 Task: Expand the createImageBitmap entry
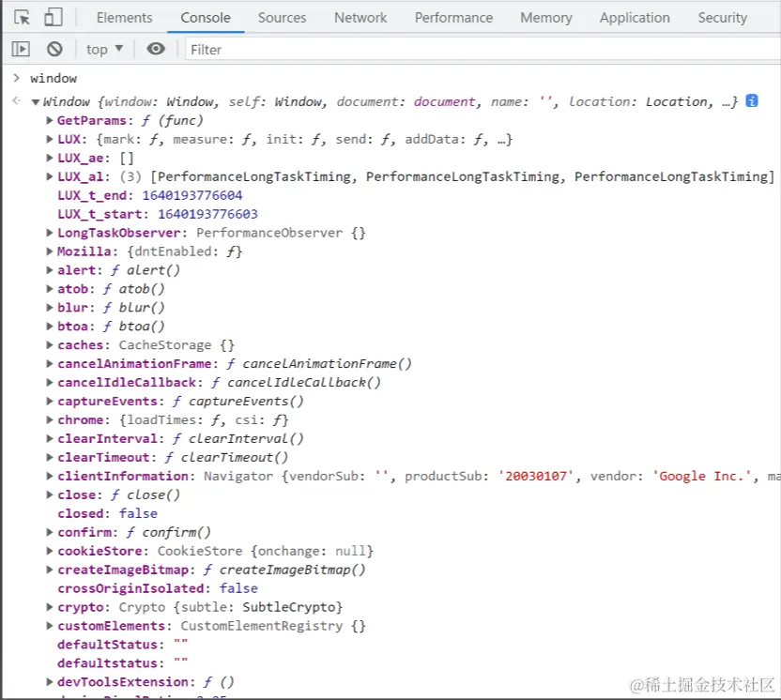[x=50, y=570]
